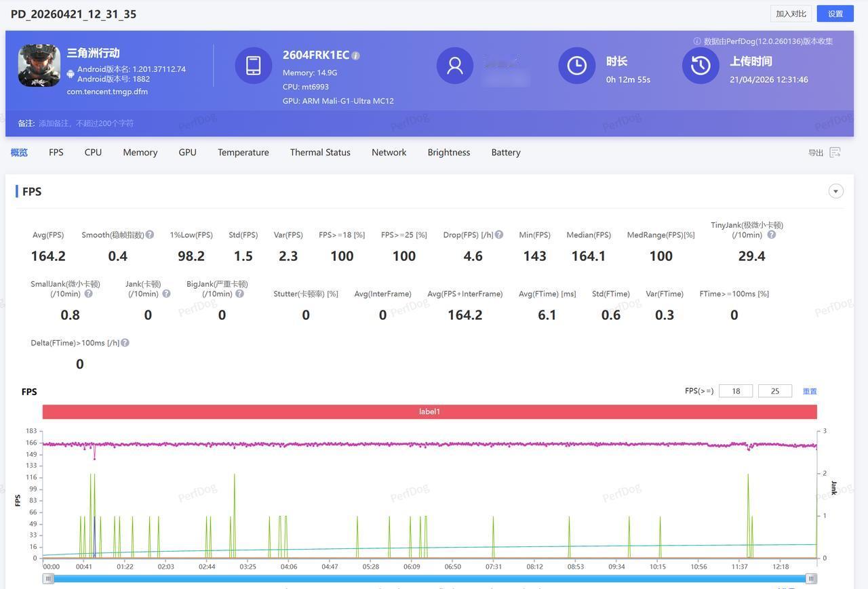Viewport: 868px width, 589px height.
Task: Click the blue 设置 button
Action: point(835,14)
